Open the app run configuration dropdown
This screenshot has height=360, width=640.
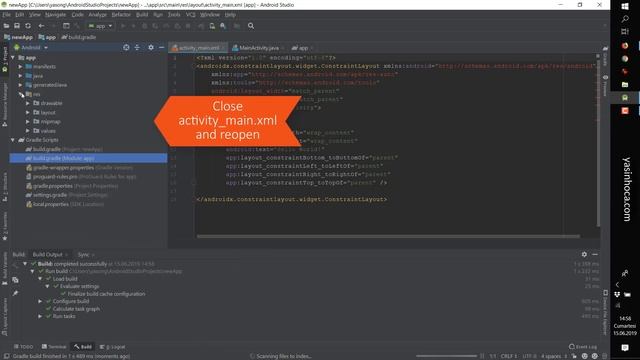(100, 26)
